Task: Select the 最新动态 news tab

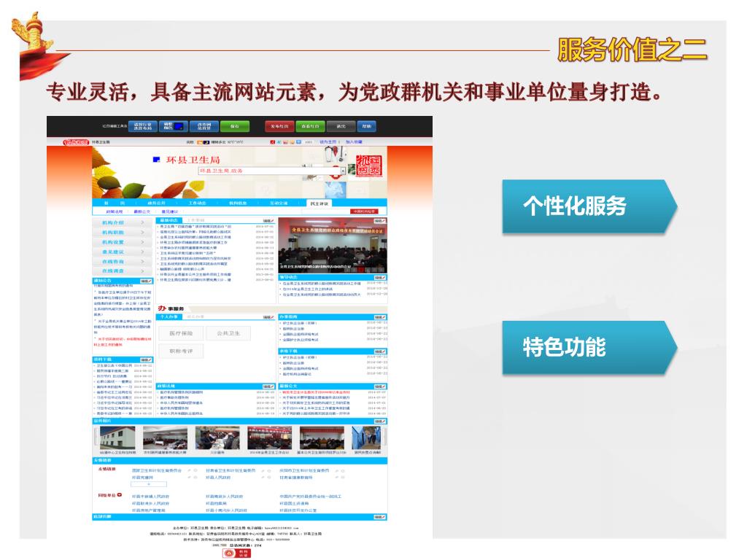Action: point(169,220)
